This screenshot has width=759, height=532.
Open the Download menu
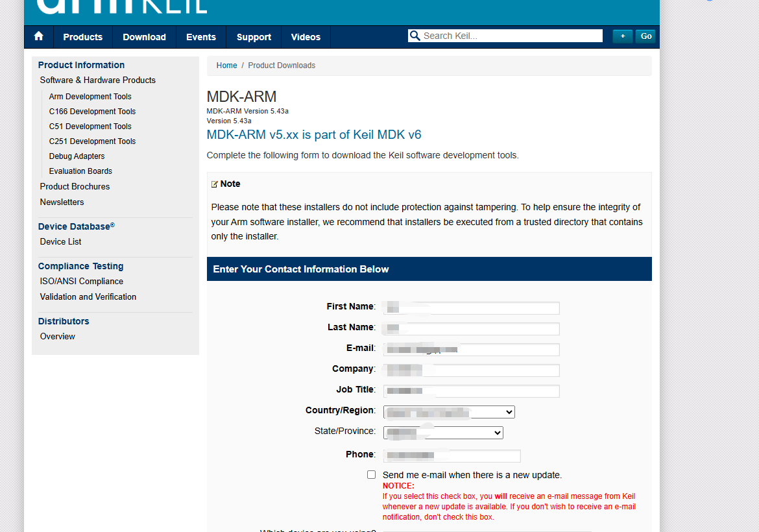144,37
